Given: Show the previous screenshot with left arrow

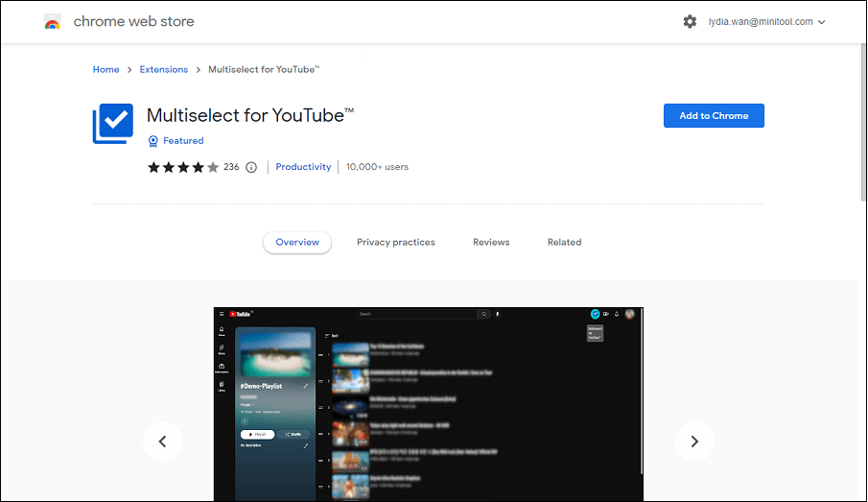Looking at the screenshot, I should (163, 442).
